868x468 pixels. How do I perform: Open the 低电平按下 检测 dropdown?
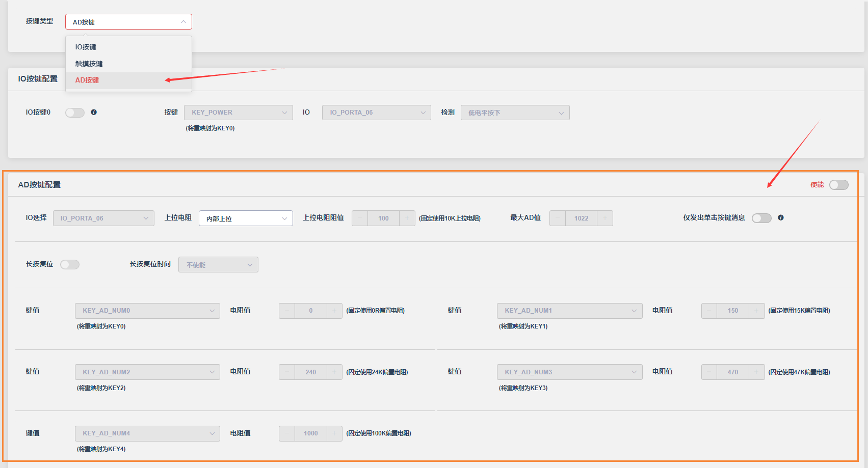pos(515,113)
